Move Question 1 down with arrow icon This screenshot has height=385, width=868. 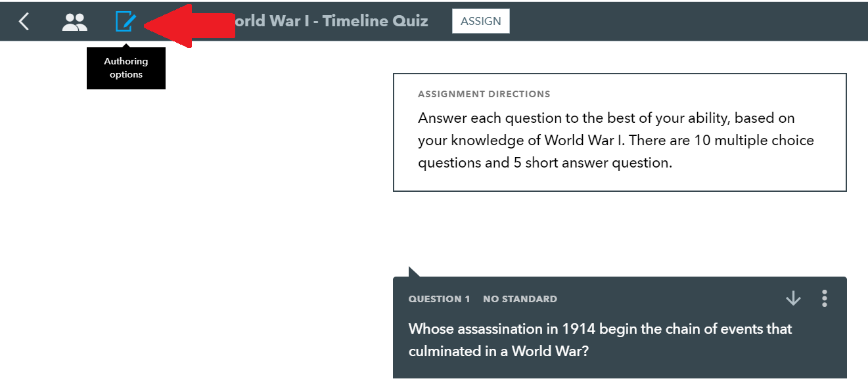pos(793,298)
